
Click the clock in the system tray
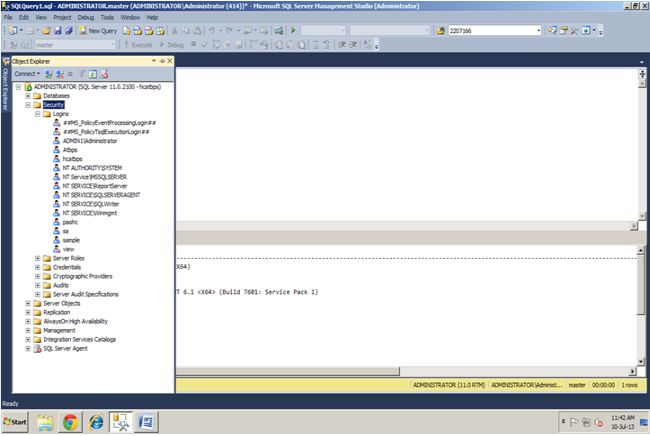coord(623,422)
